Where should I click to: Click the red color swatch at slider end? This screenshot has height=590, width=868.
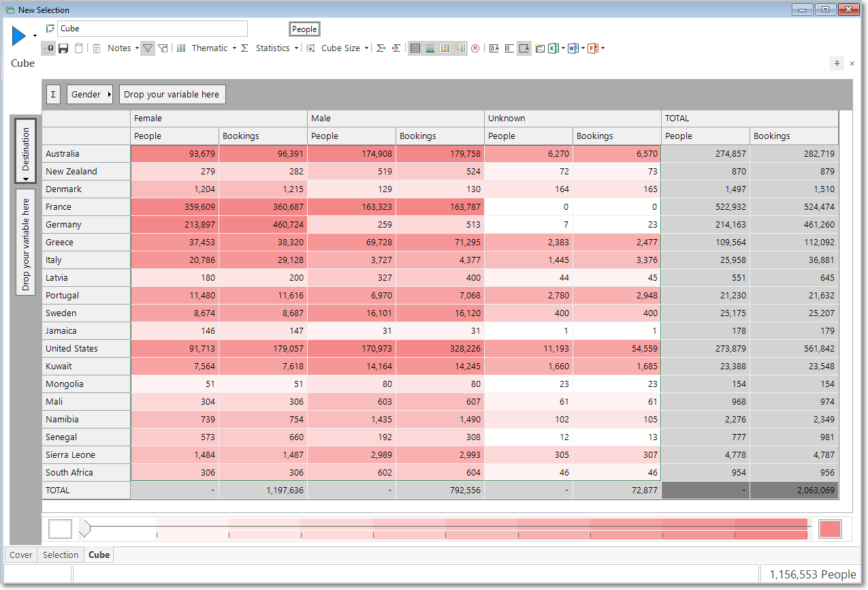tap(830, 529)
